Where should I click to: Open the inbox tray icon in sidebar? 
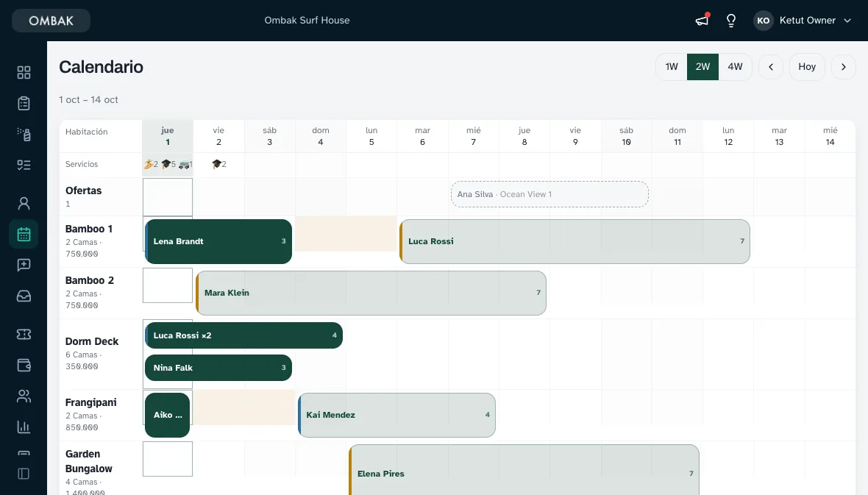[x=24, y=296]
